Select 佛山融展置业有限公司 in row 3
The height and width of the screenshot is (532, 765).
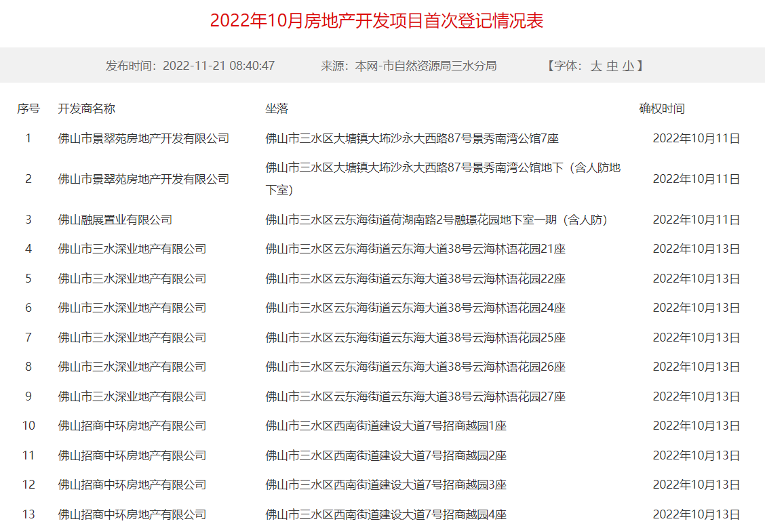tap(115, 220)
